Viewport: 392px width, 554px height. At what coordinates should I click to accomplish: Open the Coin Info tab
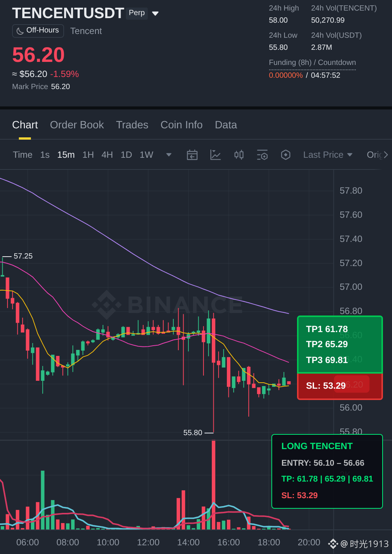click(182, 125)
